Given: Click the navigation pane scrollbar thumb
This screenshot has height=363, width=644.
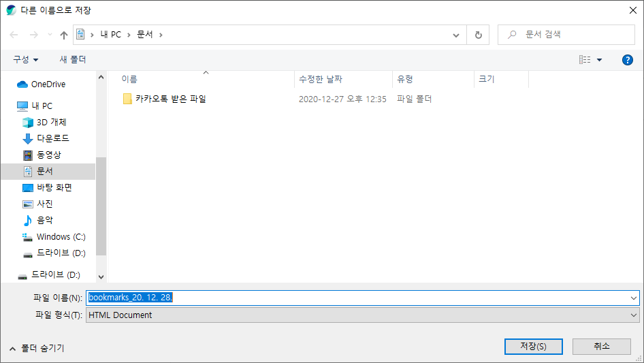Looking at the screenshot, I should [x=101, y=206].
